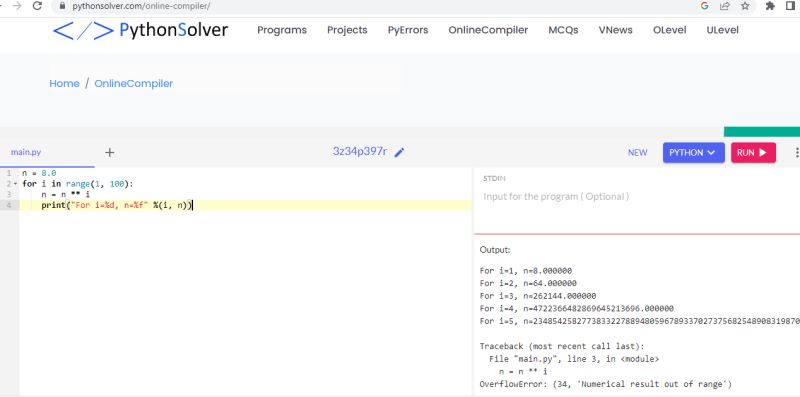Viewport: 800px width, 397px height.
Task: Open the Projects menu
Action: coord(347,30)
